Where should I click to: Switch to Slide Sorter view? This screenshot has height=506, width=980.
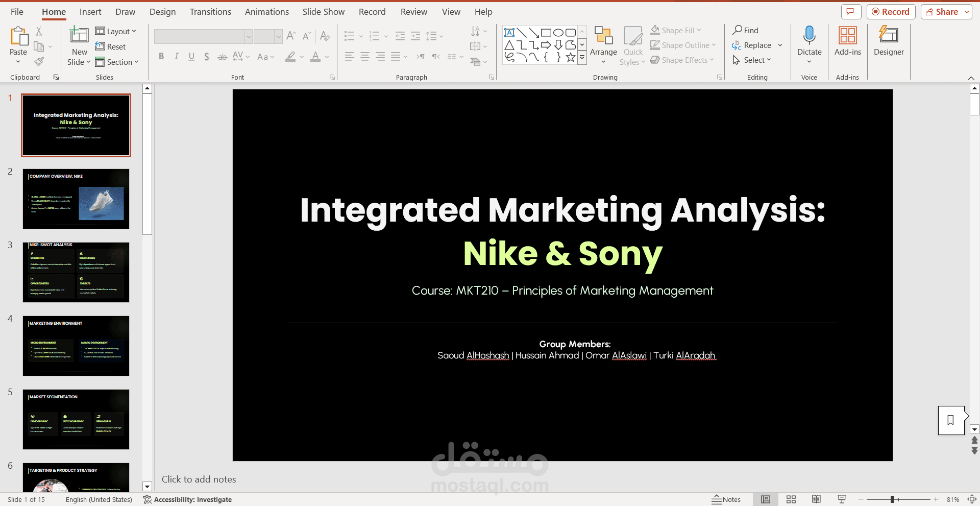pyautogui.click(x=791, y=499)
